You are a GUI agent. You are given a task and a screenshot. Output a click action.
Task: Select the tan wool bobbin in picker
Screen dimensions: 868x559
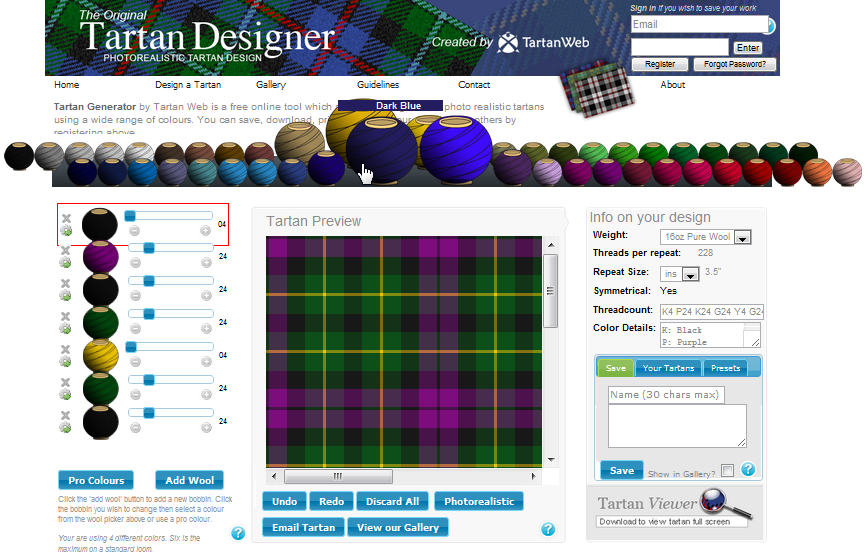click(x=299, y=143)
